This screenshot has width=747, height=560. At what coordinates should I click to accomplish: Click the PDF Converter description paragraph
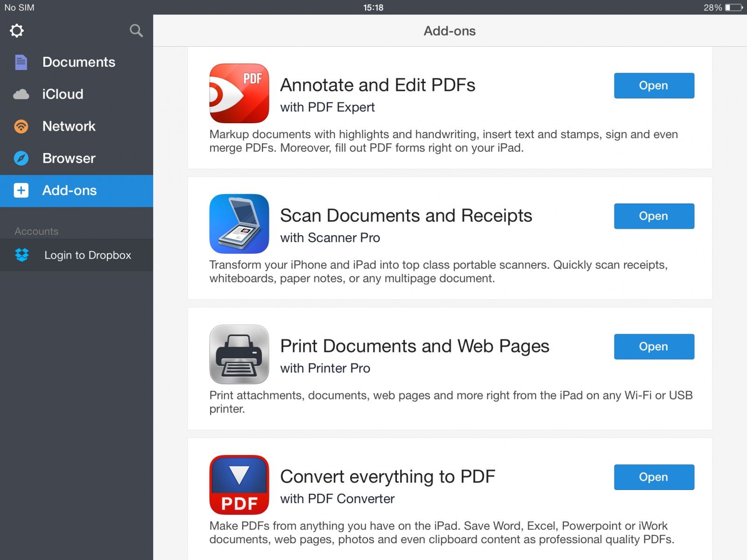442,532
